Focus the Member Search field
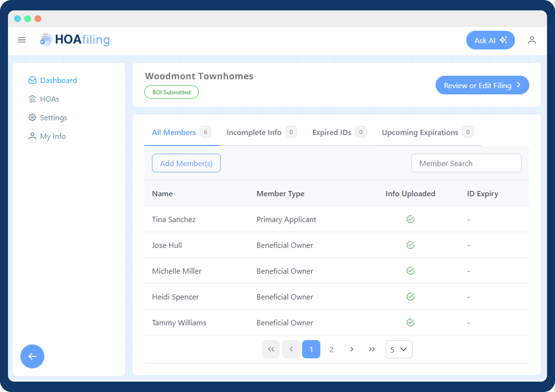The height and width of the screenshot is (392, 555). 466,163
